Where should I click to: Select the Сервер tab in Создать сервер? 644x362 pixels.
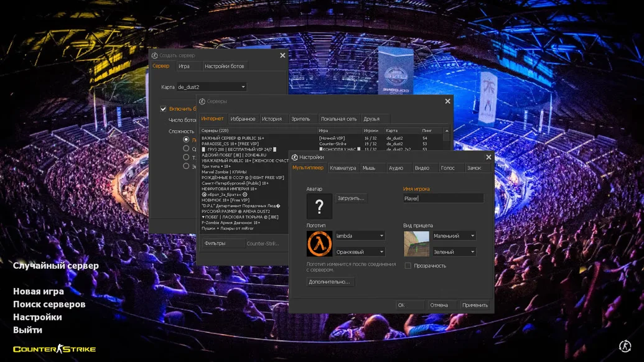click(161, 66)
